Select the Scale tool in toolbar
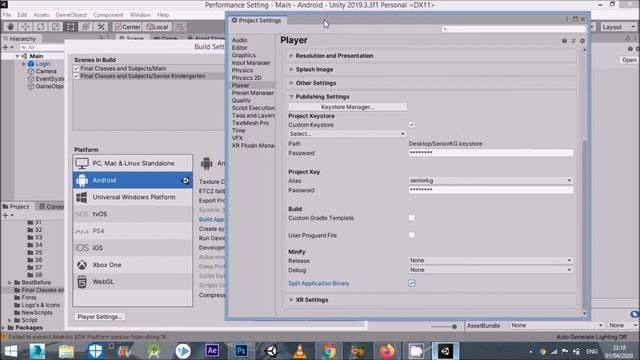The height and width of the screenshot is (360, 640). [x=56, y=27]
